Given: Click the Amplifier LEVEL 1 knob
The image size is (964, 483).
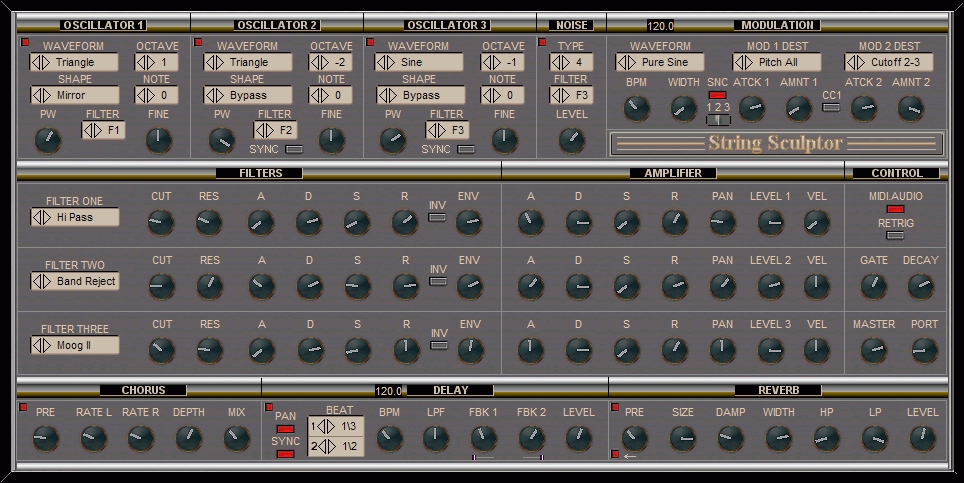Looking at the screenshot, I should pyautogui.click(x=770, y=222).
